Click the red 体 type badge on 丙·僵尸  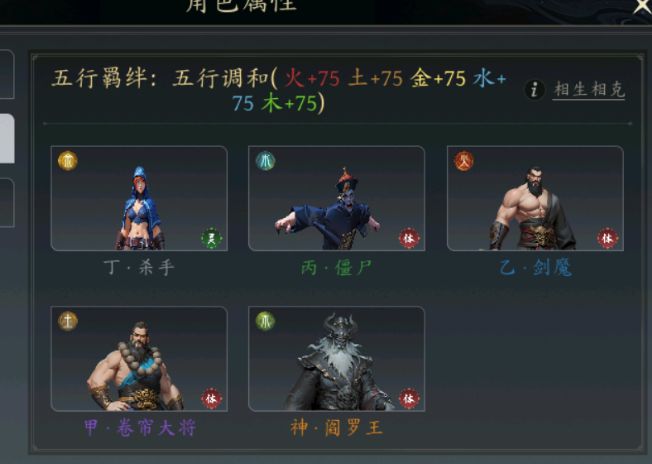point(409,238)
